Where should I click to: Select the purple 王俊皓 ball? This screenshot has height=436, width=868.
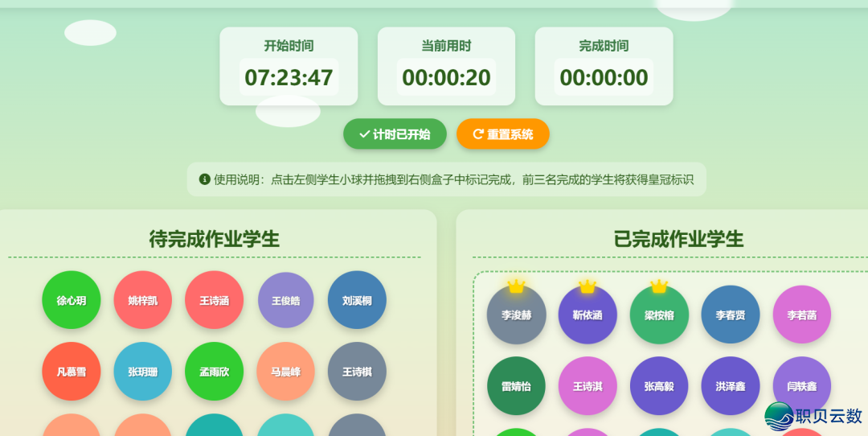[x=285, y=300]
